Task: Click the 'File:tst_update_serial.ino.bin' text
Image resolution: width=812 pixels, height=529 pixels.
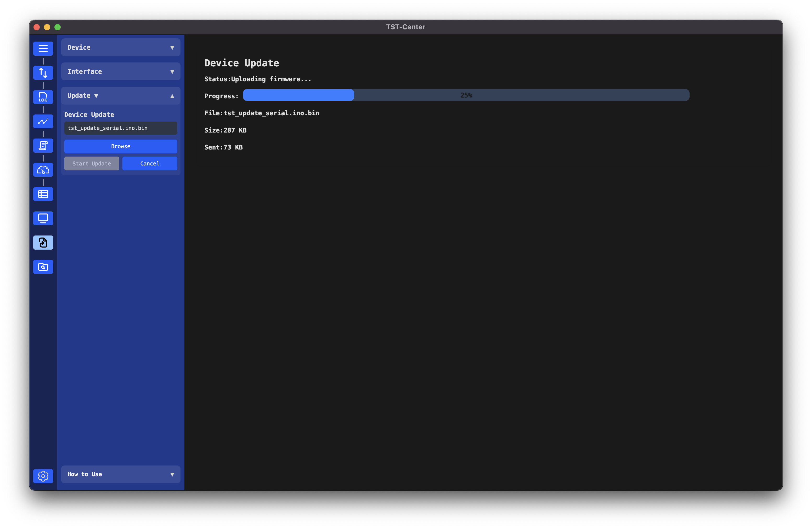Action: click(262, 113)
